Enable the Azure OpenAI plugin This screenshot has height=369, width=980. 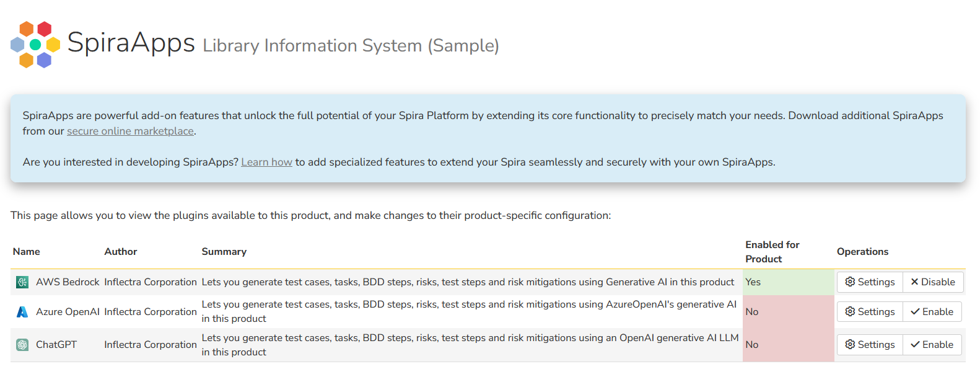click(932, 312)
